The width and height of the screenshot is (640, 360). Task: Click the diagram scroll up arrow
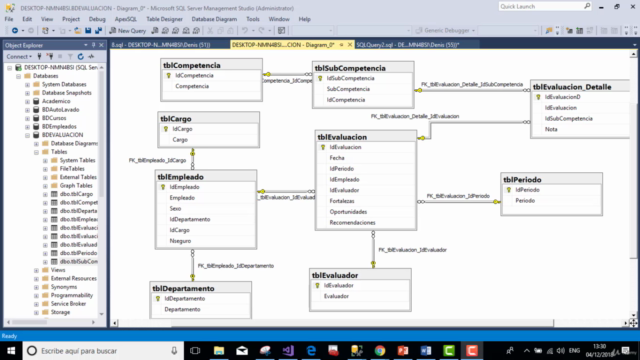click(633, 54)
